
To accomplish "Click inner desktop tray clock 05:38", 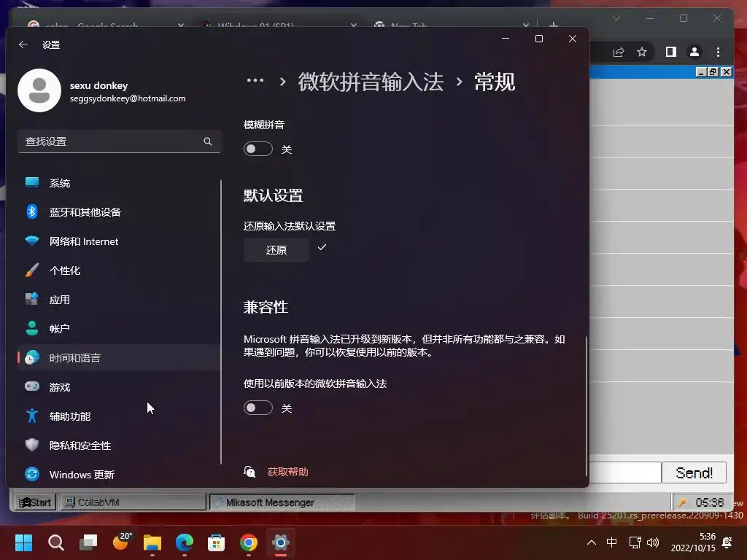I will click(x=709, y=502).
